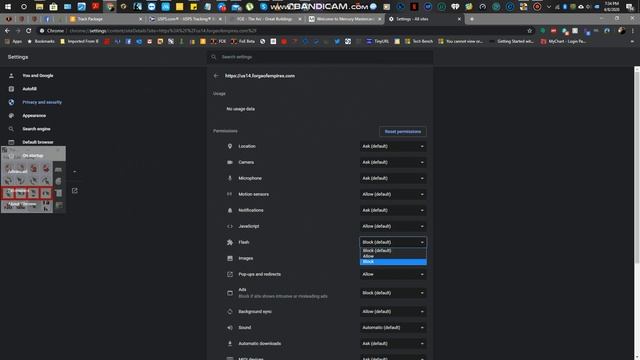The image size is (640, 360).
Task: Open the Microphone permission dropdown
Action: point(393,178)
